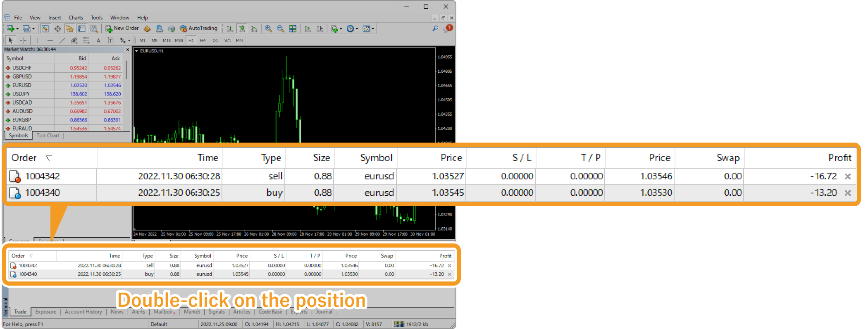Toggle chart Auto Scroll icon
The width and height of the screenshot is (868, 329).
coord(308,29)
